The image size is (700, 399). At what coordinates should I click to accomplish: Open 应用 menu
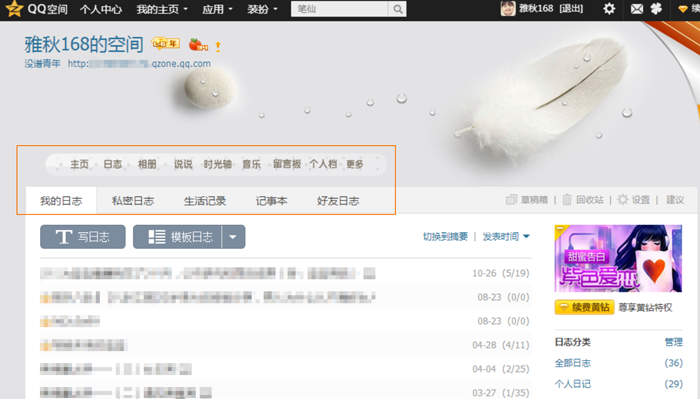pyautogui.click(x=217, y=9)
